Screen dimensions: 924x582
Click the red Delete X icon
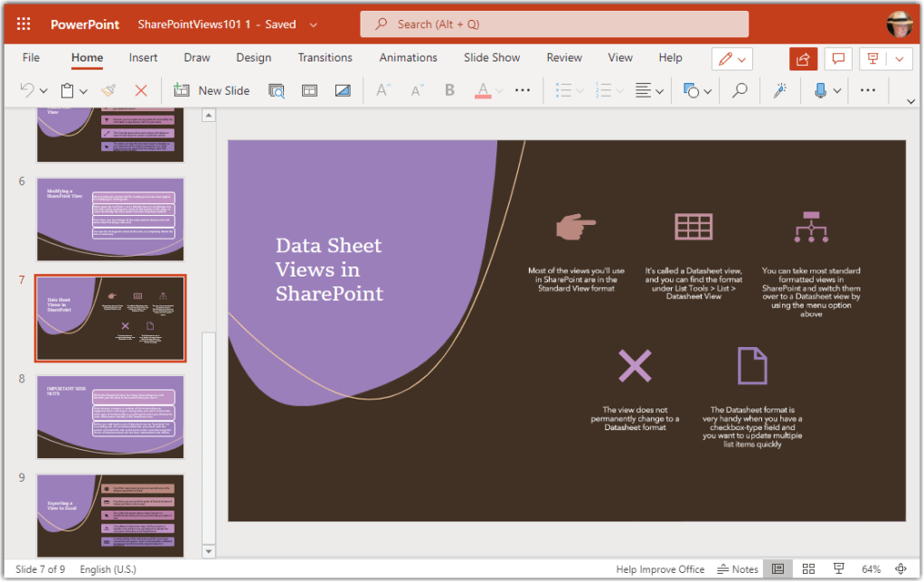coord(140,90)
